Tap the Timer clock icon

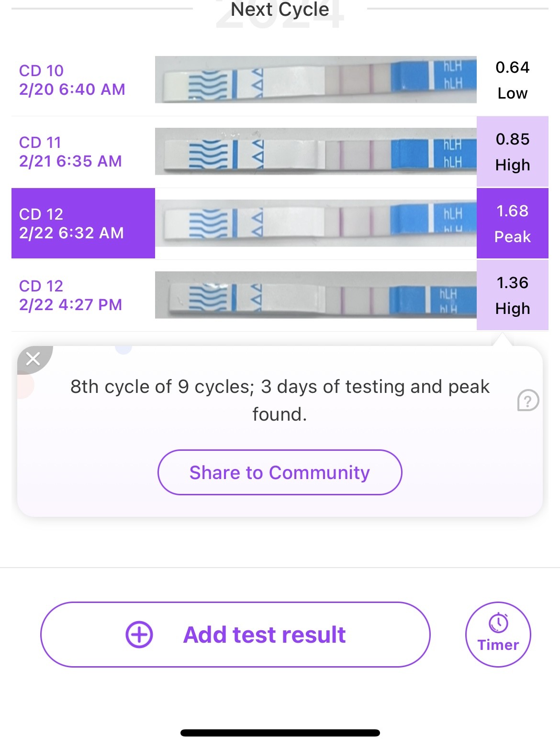tap(498, 623)
